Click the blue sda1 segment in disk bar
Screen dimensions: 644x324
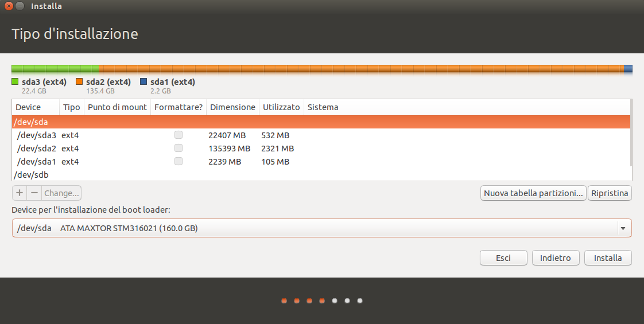pyautogui.click(x=628, y=68)
